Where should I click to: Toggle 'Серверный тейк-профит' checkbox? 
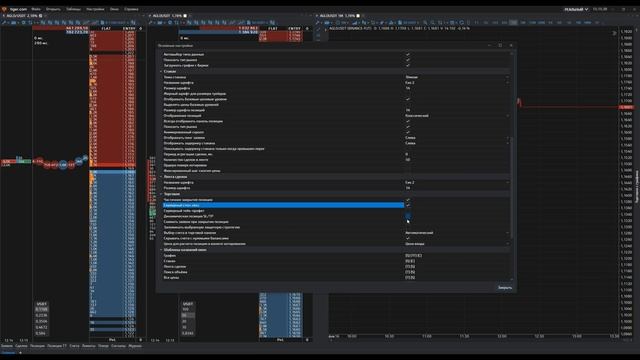tap(407, 211)
